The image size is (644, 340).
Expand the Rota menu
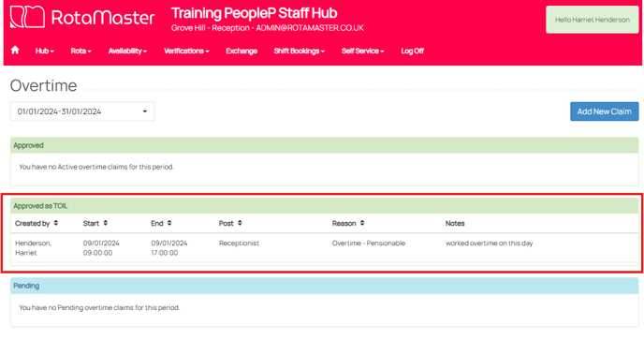[x=80, y=51]
